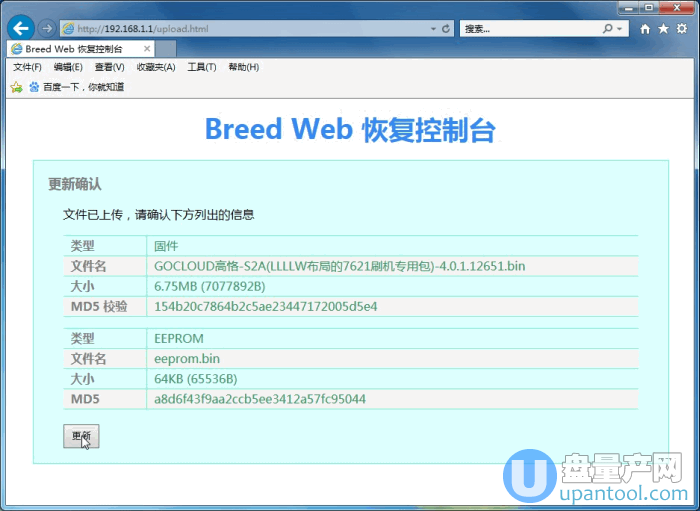700x511 pixels.
Task: Close the Breed Web tab
Action: tap(148, 48)
